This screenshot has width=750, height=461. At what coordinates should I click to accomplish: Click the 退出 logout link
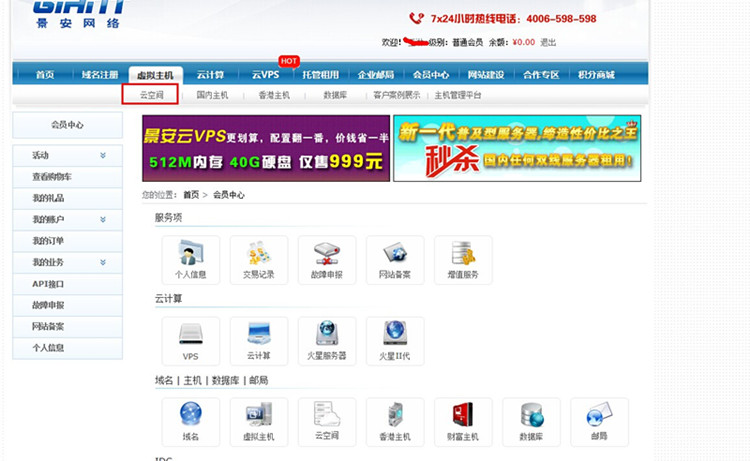pyautogui.click(x=548, y=43)
